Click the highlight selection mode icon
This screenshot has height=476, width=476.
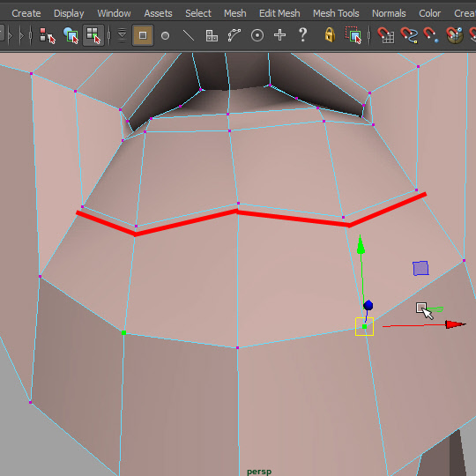point(353,35)
